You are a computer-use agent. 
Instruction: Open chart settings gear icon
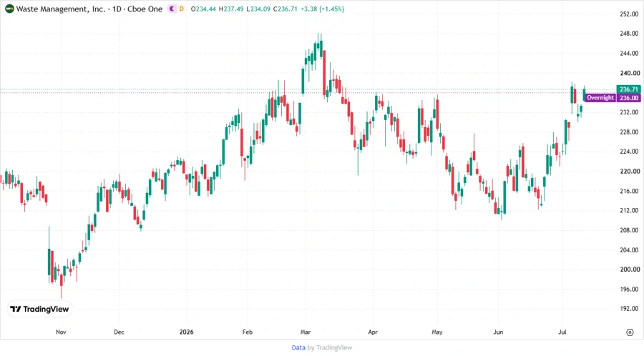(630, 332)
